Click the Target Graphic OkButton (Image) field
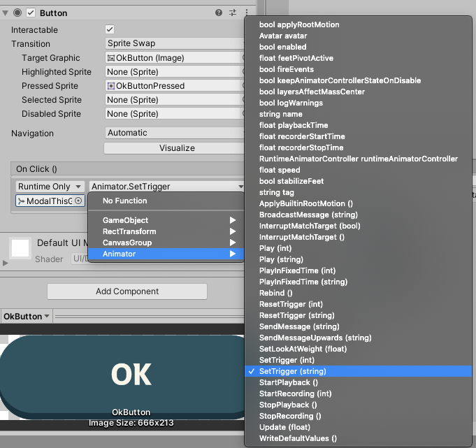 pyautogui.click(x=175, y=58)
